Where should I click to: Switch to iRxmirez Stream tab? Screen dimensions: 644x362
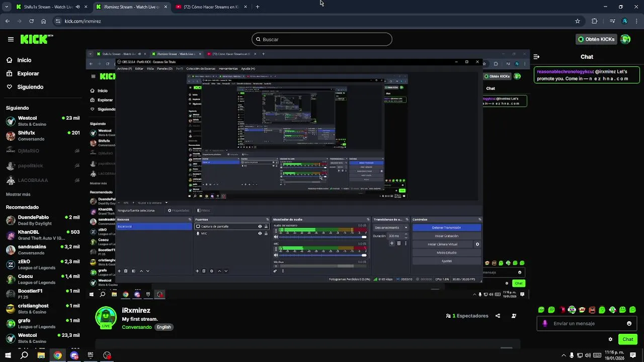point(132,7)
